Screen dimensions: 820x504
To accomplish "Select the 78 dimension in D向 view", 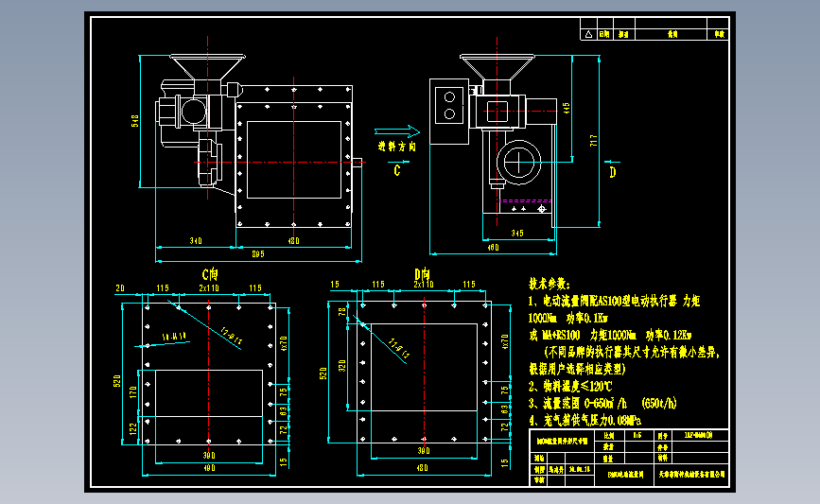I will pyautogui.click(x=342, y=312).
